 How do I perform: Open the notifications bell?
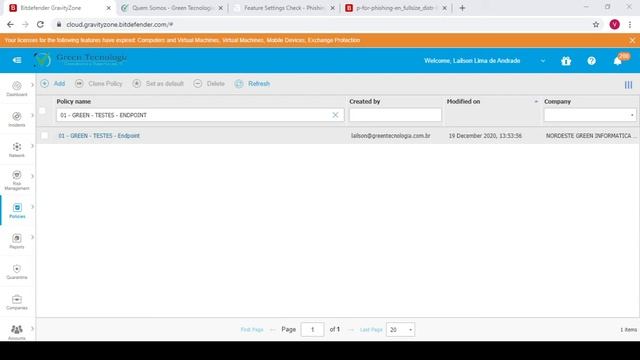pyautogui.click(x=618, y=61)
